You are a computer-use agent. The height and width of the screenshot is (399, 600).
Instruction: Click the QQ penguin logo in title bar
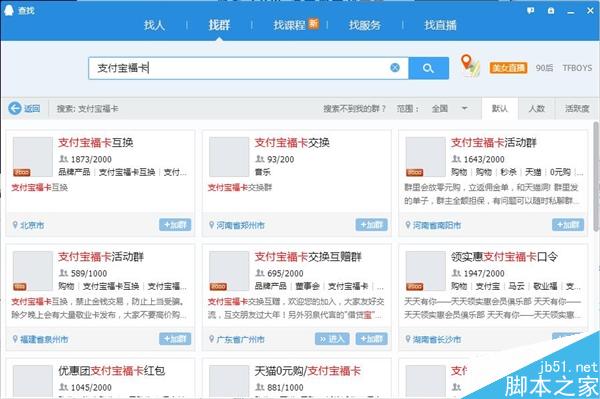pyautogui.click(x=8, y=10)
